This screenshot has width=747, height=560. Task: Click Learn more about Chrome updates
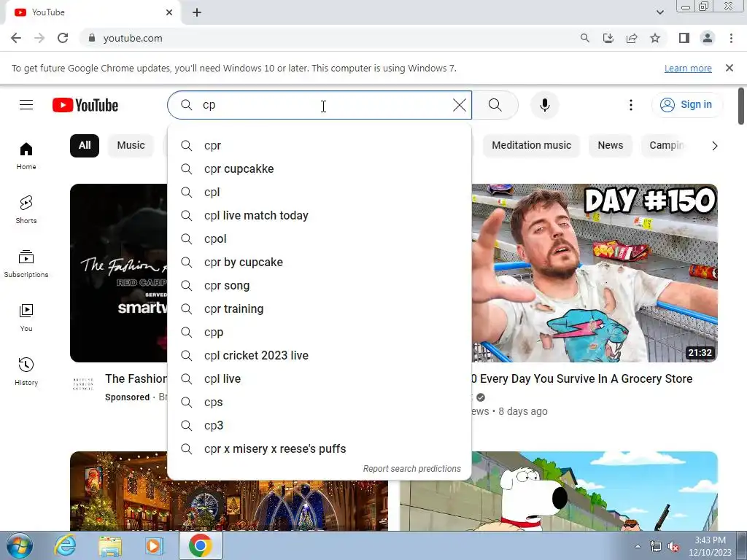(x=688, y=68)
